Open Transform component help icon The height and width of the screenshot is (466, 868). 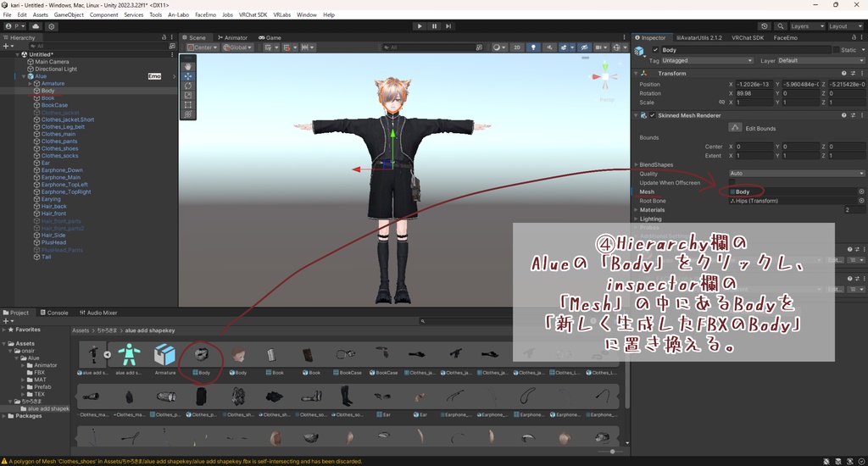coord(843,73)
